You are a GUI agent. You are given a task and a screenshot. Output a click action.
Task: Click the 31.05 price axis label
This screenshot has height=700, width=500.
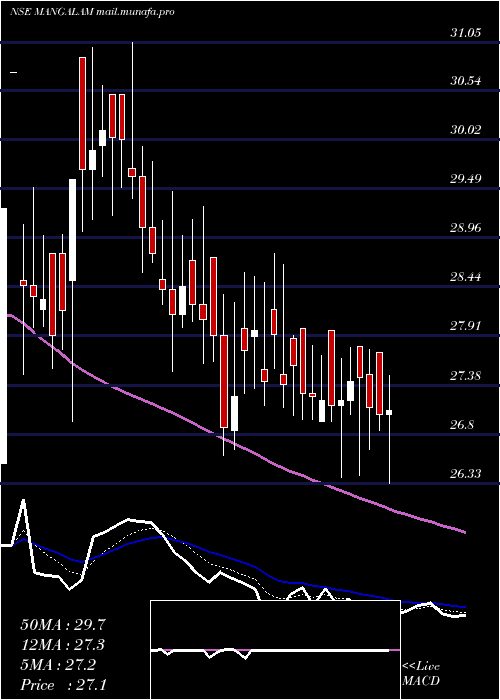click(465, 33)
